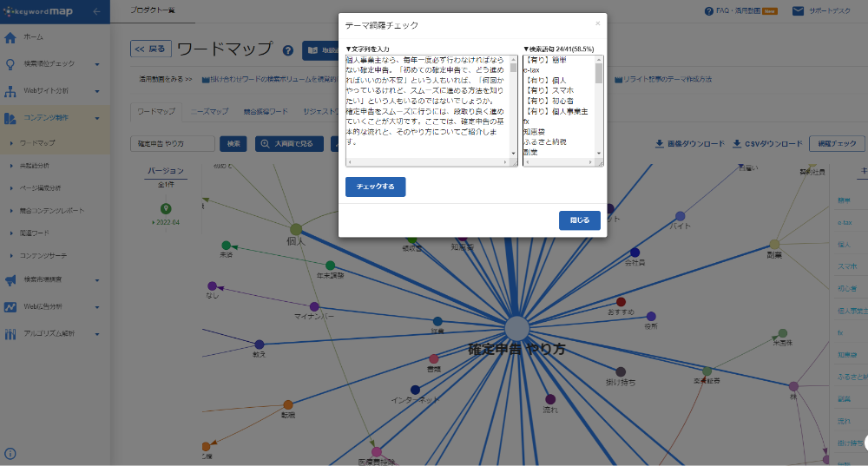Click keyword search field 確定申告 やり方
Screen dimensions: 868x466
pyautogui.click(x=173, y=144)
